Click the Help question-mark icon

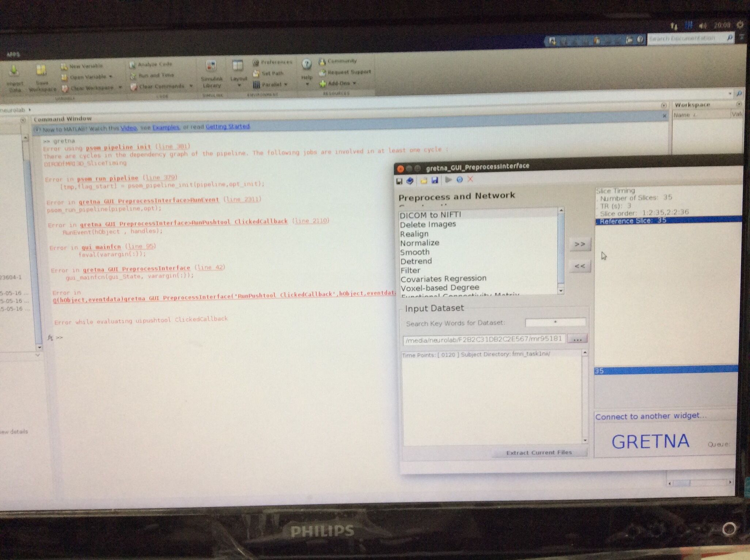pyautogui.click(x=307, y=65)
